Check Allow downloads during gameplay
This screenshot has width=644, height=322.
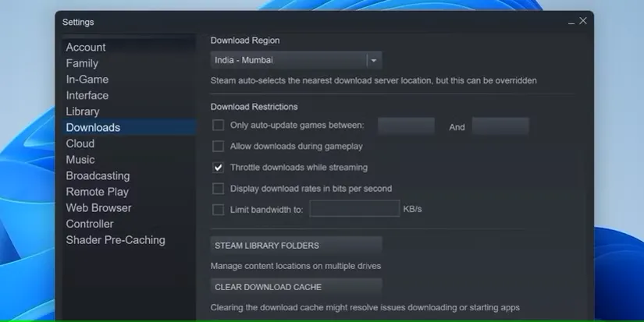(218, 146)
